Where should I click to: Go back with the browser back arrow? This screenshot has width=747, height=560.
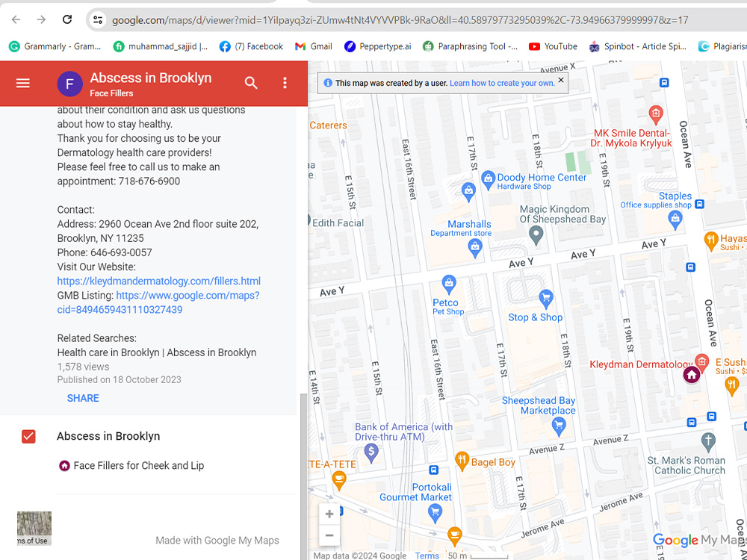(x=16, y=19)
